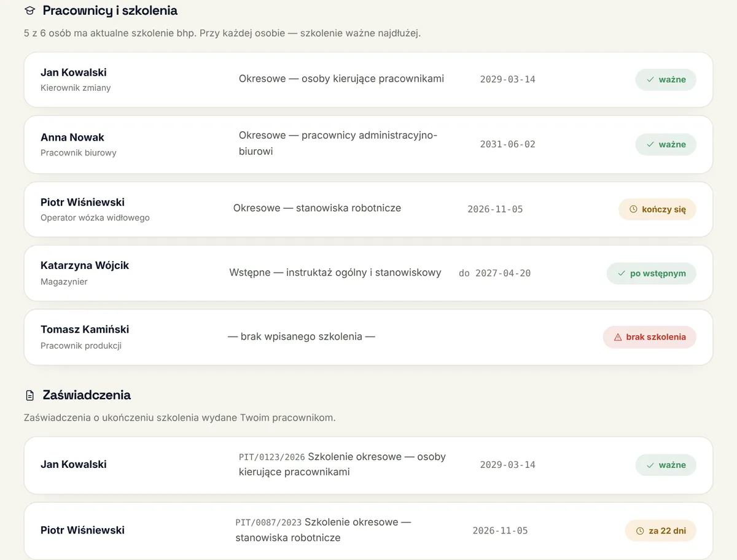Click the 2029-03-14 date in PIT/0123/2026 row
This screenshot has width=737, height=560.
[507, 465]
